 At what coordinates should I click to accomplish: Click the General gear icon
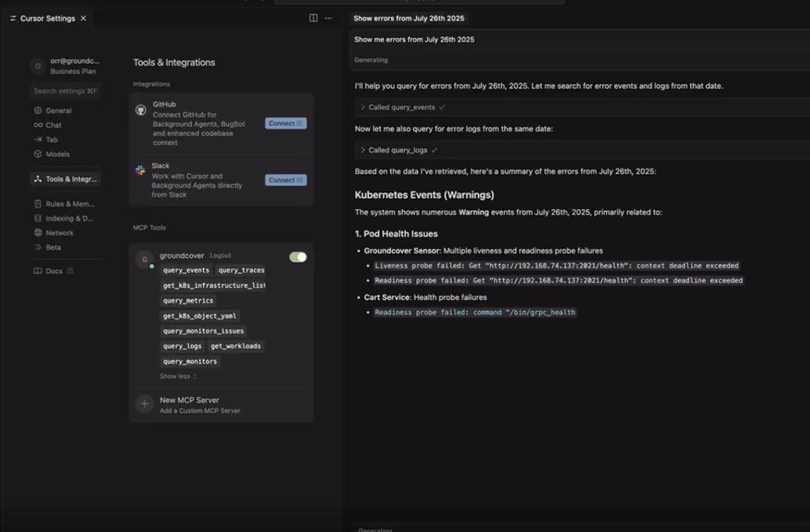[37, 111]
